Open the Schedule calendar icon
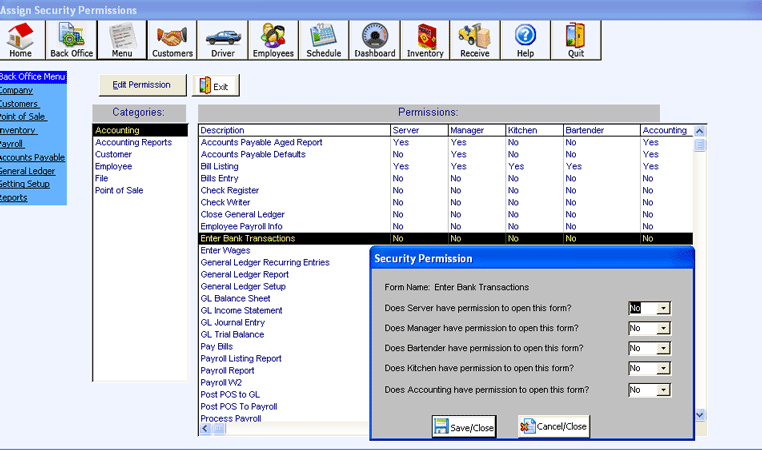The height and width of the screenshot is (450, 762). pos(324,40)
